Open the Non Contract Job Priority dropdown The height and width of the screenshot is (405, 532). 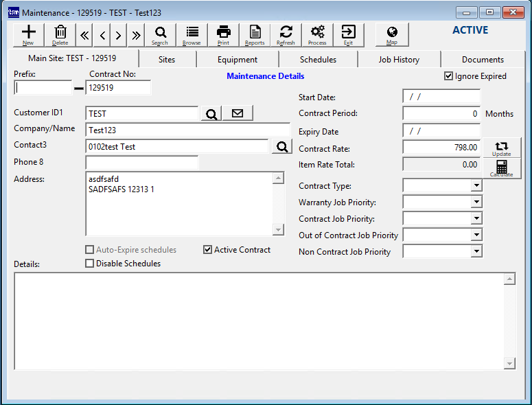(476, 252)
